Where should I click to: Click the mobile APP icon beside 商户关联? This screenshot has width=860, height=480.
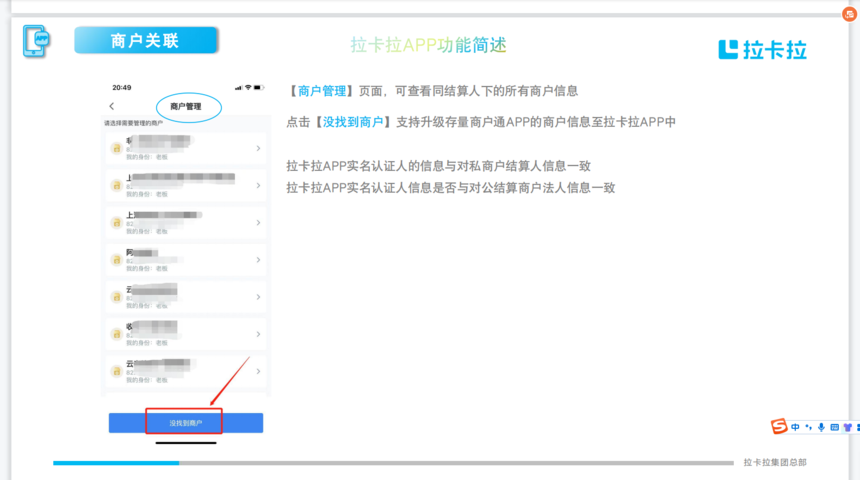pos(36,41)
